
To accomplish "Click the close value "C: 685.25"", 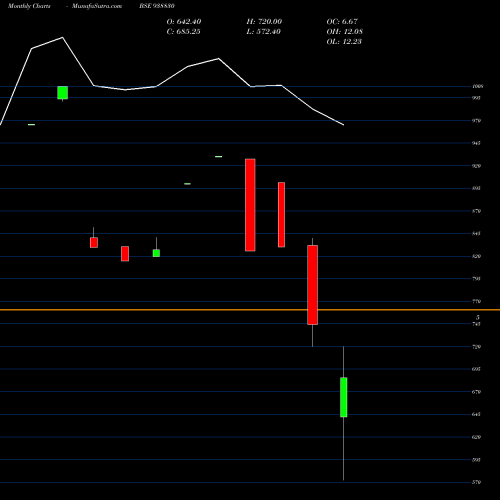I will (x=183, y=32).
